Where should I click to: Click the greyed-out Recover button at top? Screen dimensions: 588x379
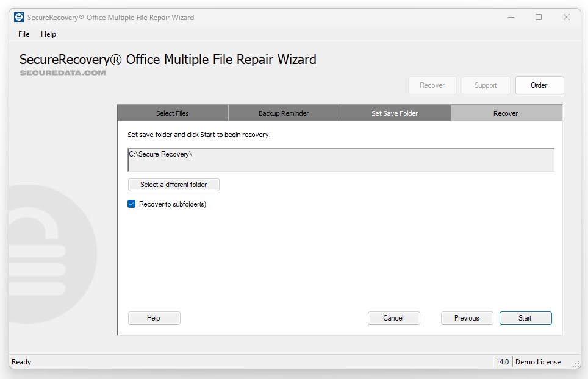432,85
